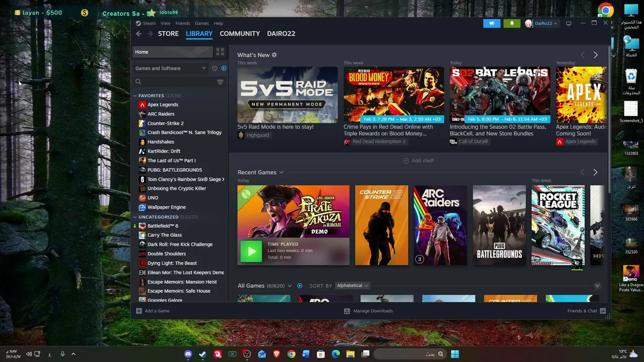Open What's New settings gear
The image size is (644, 362).
point(274,55)
